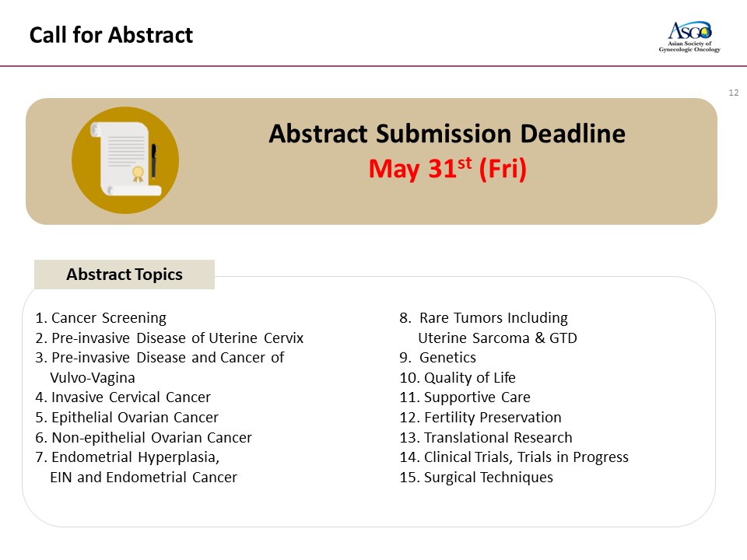Select the Abstract Topics label tab
This screenshot has width=747, height=560.
tap(124, 275)
